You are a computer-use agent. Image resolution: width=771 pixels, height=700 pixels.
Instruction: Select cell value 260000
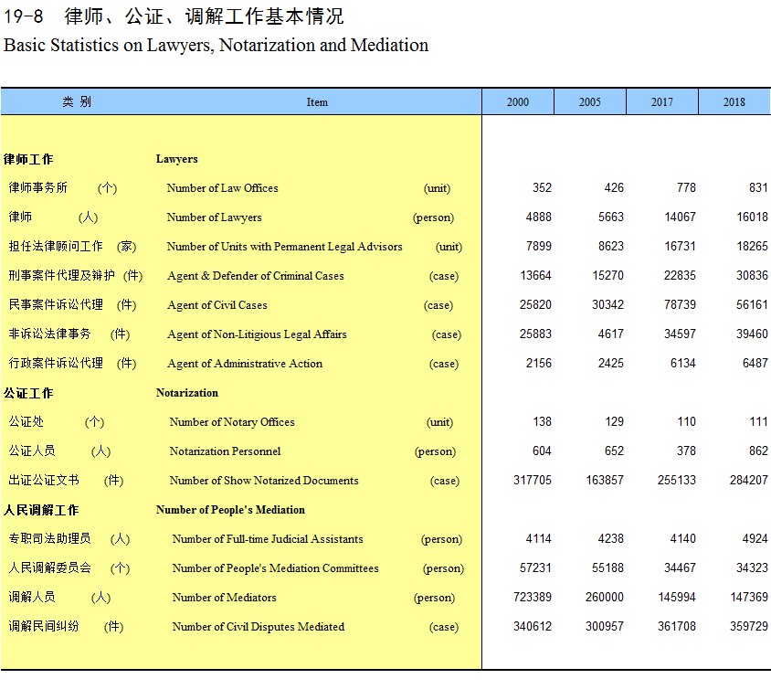pyautogui.click(x=605, y=597)
